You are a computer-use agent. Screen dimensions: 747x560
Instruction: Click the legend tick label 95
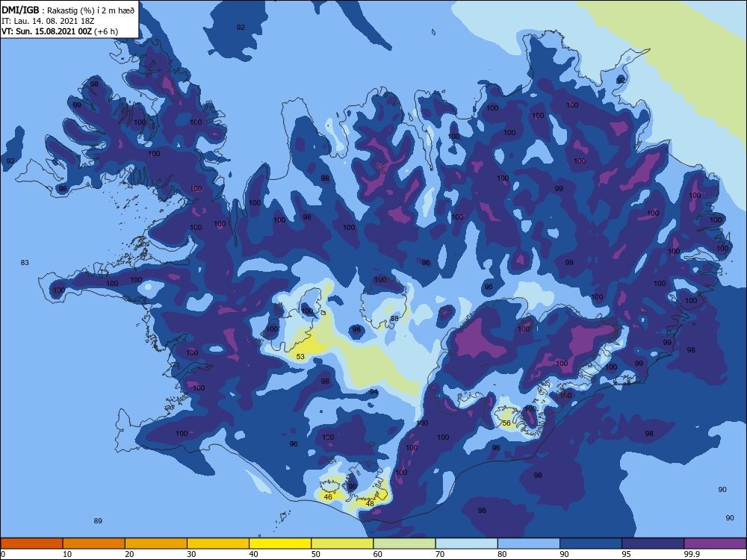click(x=626, y=554)
